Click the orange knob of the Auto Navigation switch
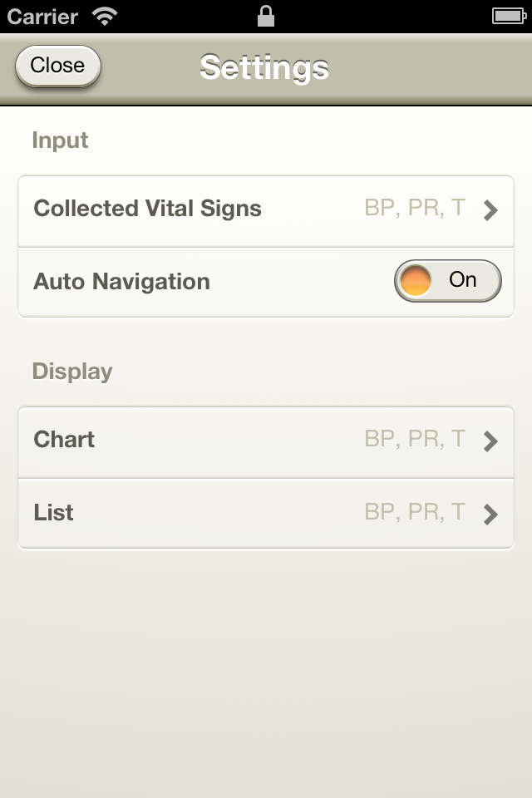The width and height of the screenshot is (532, 798). [415, 281]
